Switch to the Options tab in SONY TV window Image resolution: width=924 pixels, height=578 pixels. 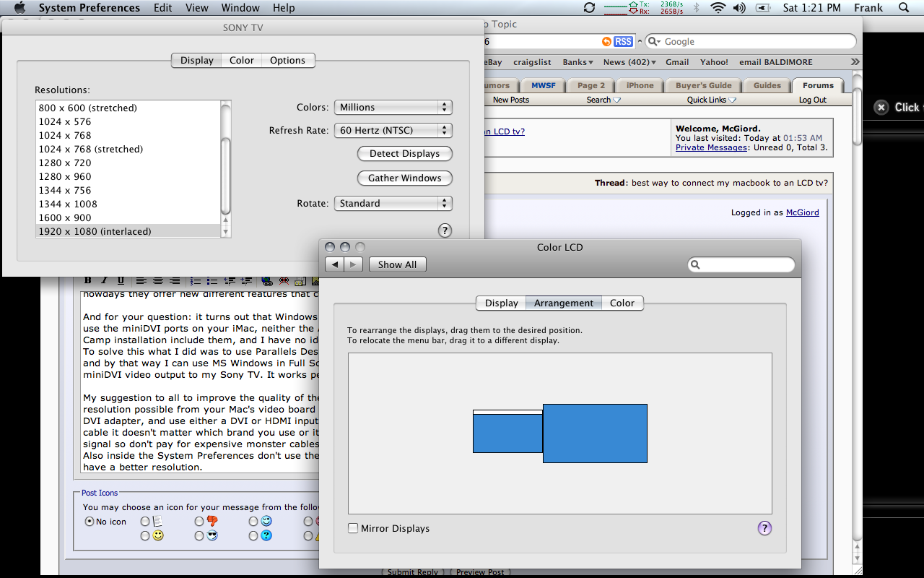(288, 61)
